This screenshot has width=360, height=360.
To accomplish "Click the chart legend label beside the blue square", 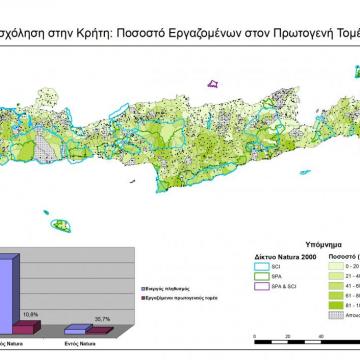I will click(168, 289).
